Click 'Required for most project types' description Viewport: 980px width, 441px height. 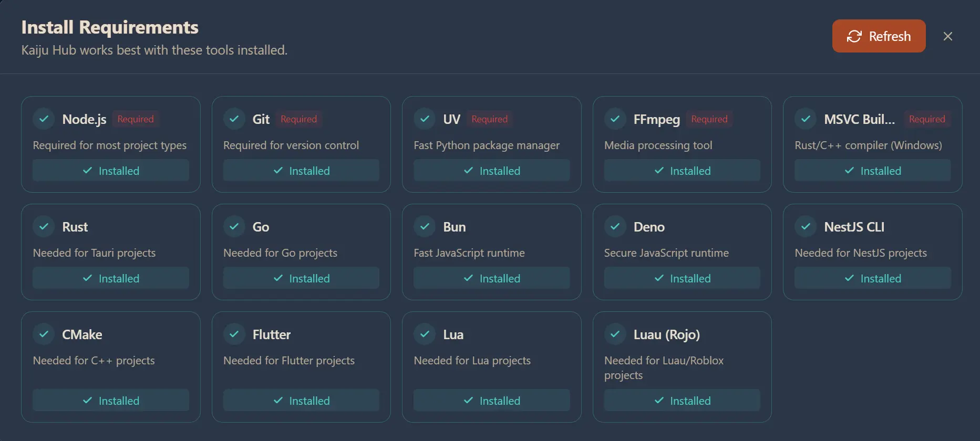[110, 145]
